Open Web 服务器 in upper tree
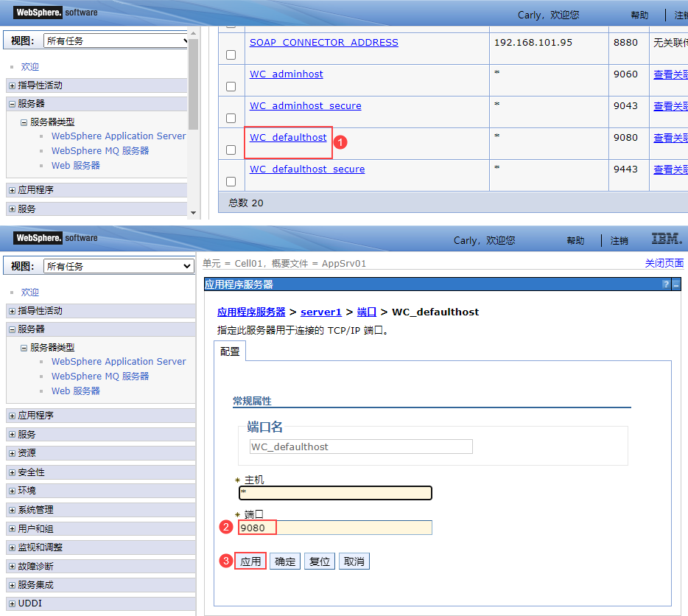Screen dimensions: 688x616 tap(75, 166)
